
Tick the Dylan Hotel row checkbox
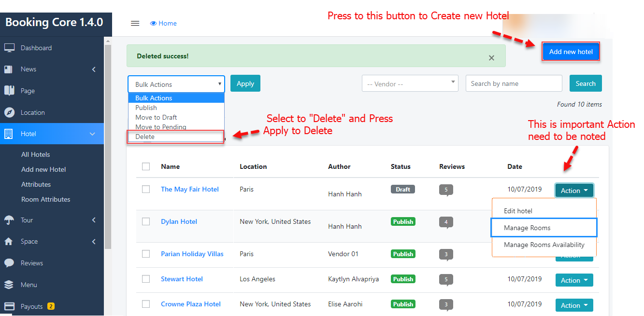click(x=146, y=221)
